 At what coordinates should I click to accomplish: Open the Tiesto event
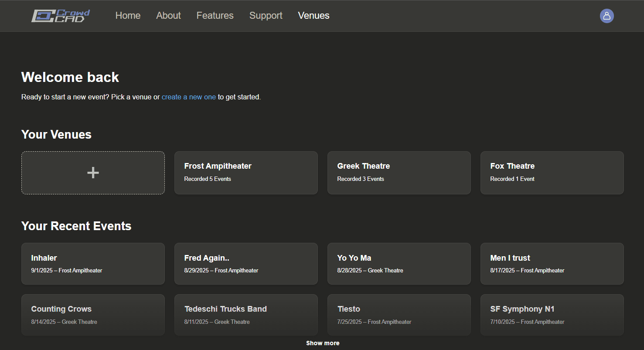coord(399,315)
